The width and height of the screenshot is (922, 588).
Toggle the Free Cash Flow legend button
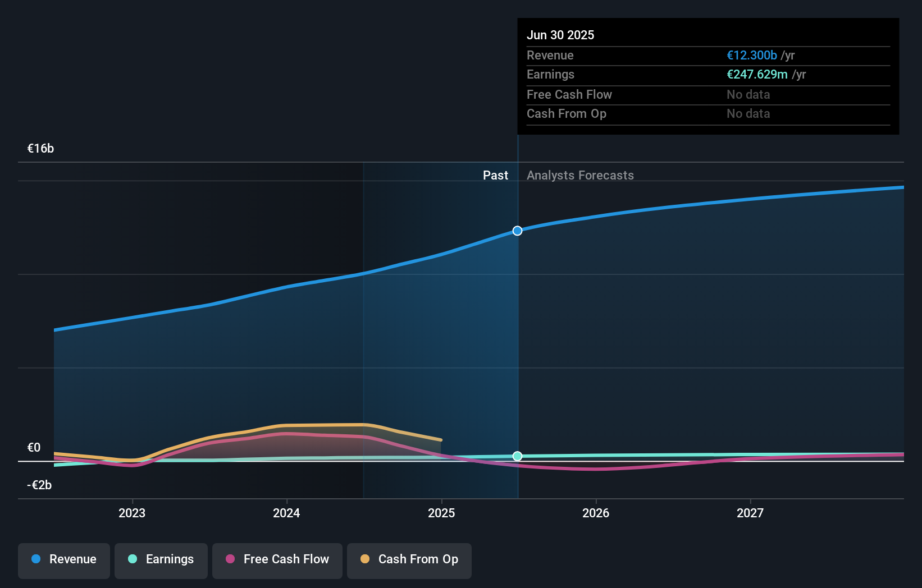[277, 561]
